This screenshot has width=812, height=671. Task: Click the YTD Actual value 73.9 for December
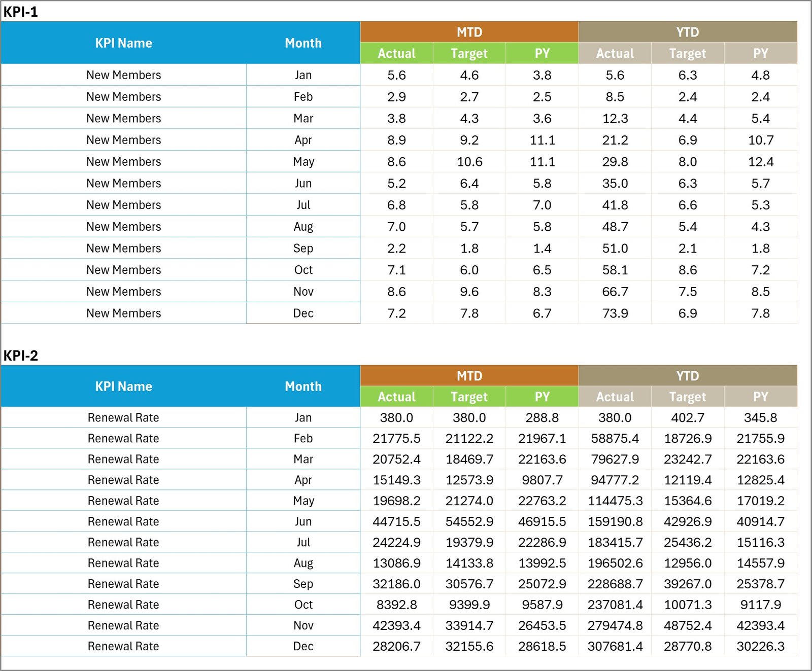coord(615,313)
